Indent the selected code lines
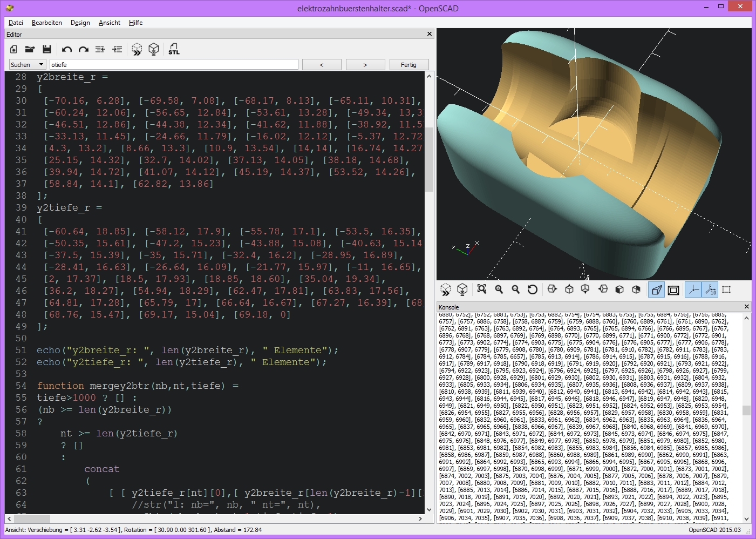This screenshot has height=539, width=756. (117, 49)
